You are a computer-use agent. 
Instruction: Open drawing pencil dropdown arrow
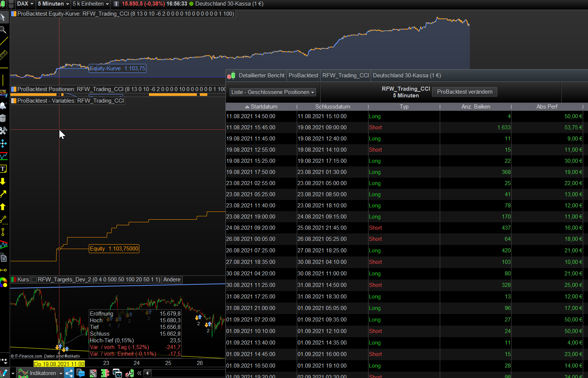coord(13,373)
